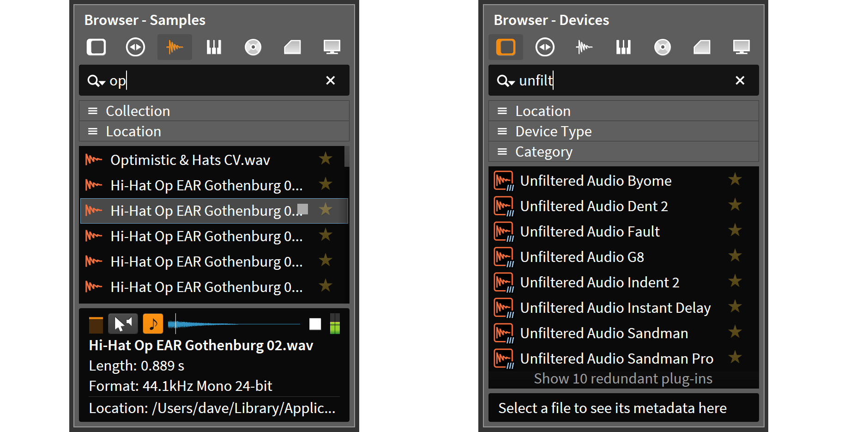Viewport: 868px width, 432px height.
Task: Adjust the green preview volume meter
Action: pyautogui.click(x=335, y=323)
